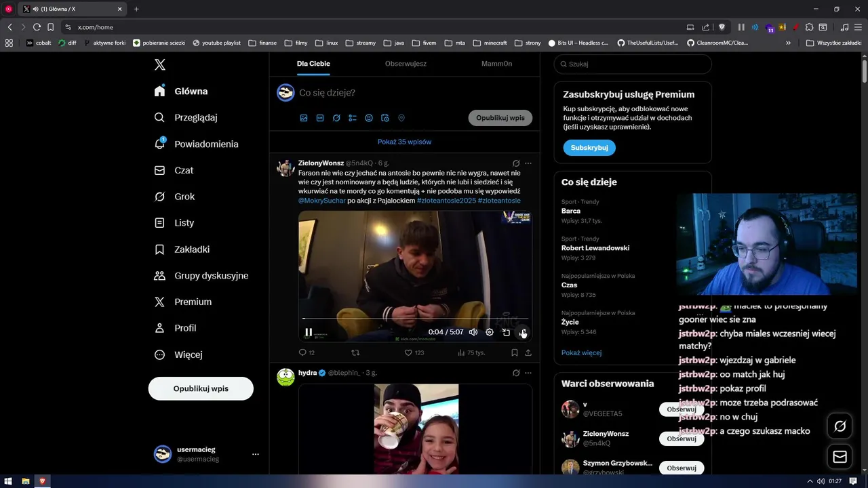Show 35 new posts link

click(404, 142)
